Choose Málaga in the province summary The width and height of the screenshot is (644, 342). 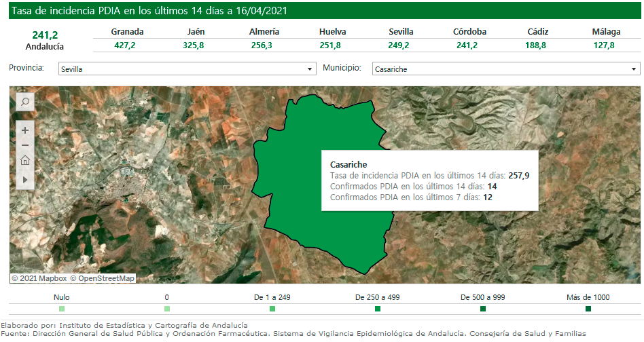pyautogui.click(x=604, y=32)
